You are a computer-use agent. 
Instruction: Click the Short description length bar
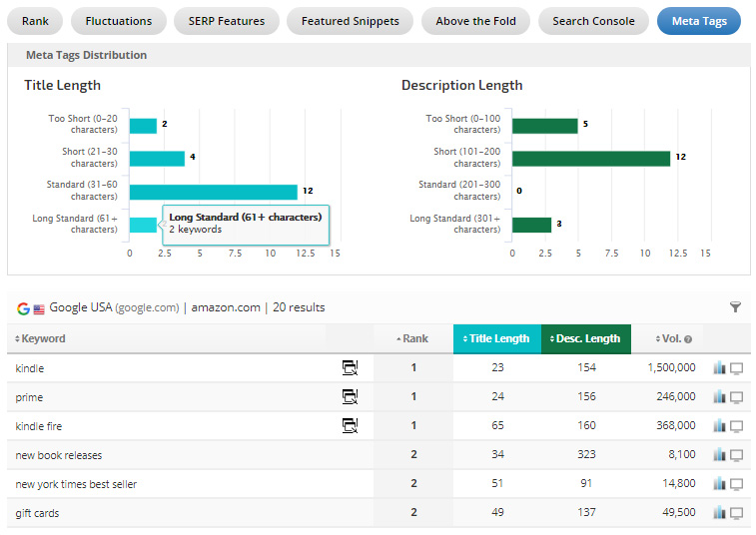(x=590, y=159)
